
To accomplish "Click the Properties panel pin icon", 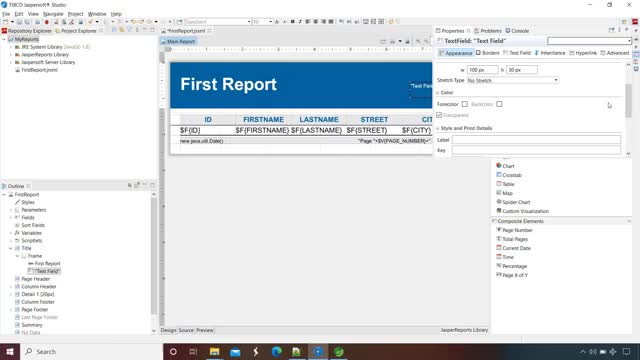I will pyautogui.click(x=611, y=30).
